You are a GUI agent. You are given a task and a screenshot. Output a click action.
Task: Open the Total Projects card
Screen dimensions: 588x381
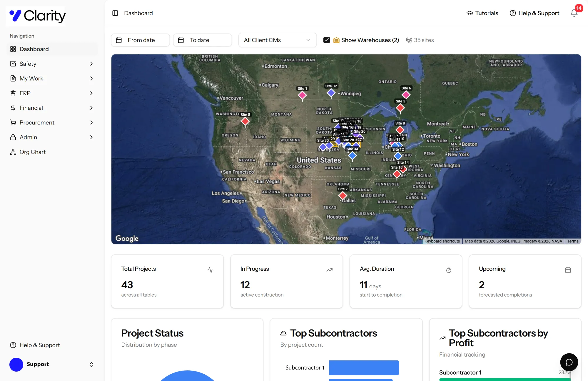coord(167,282)
